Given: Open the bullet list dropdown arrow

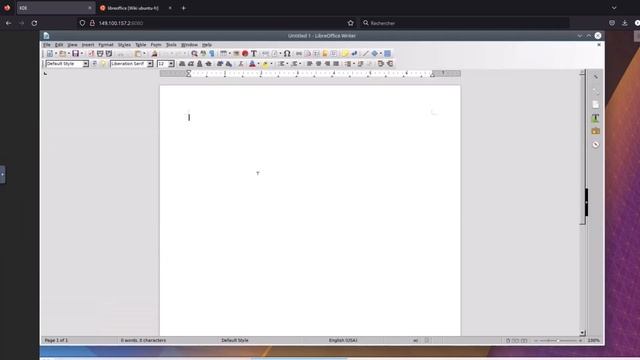Looking at the screenshot, I should tap(287, 64).
